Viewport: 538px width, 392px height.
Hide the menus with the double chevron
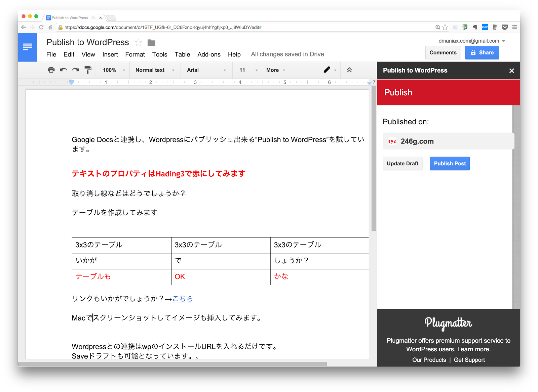349,70
